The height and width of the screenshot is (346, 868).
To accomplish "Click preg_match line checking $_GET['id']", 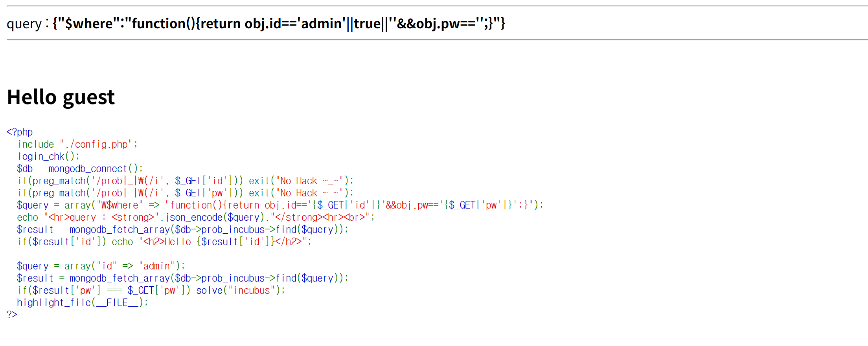I will [185, 181].
